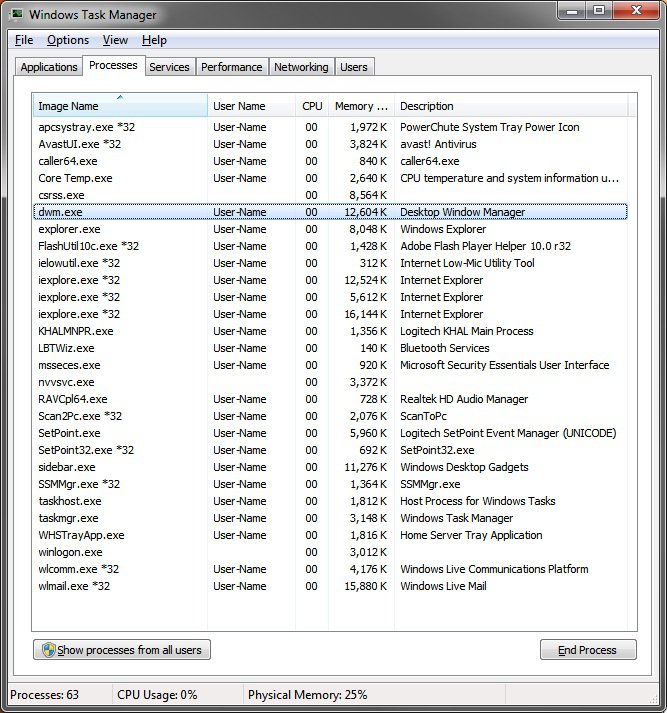This screenshot has height=713, width=667.
Task: Select the apcsystray.exe *32 process
Action: [330, 127]
